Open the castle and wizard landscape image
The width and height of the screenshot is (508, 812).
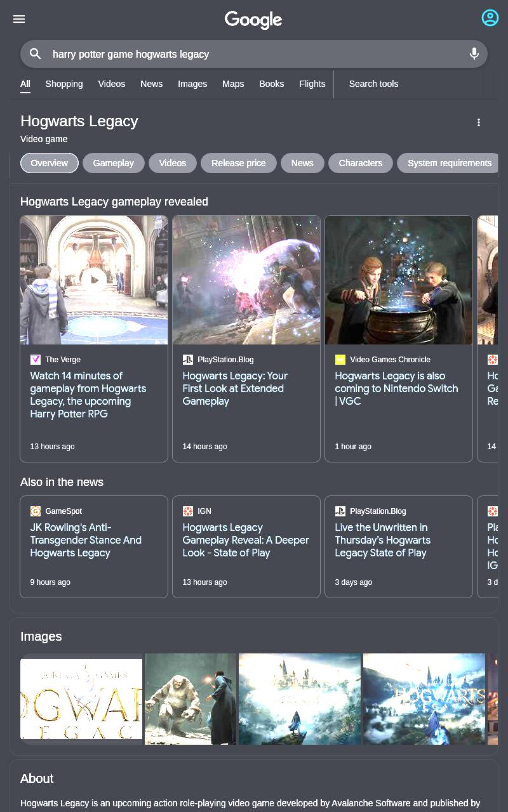point(300,699)
